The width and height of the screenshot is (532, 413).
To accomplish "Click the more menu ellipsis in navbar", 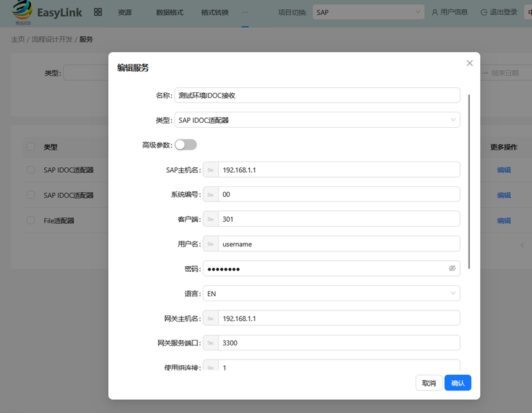I will (245, 12).
